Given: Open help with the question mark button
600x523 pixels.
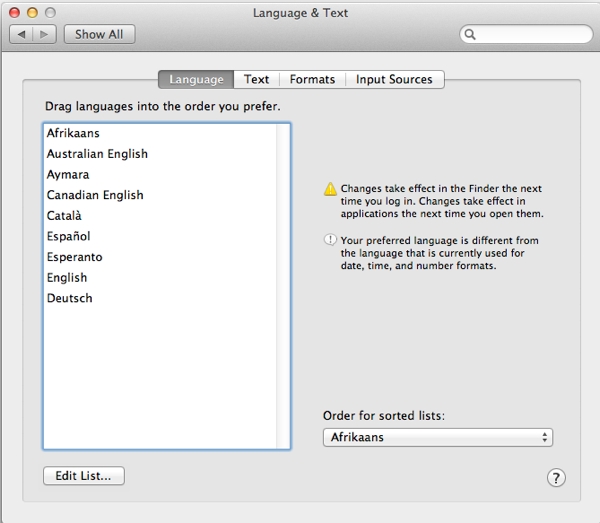Looking at the screenshot, I should pos(556,477).
